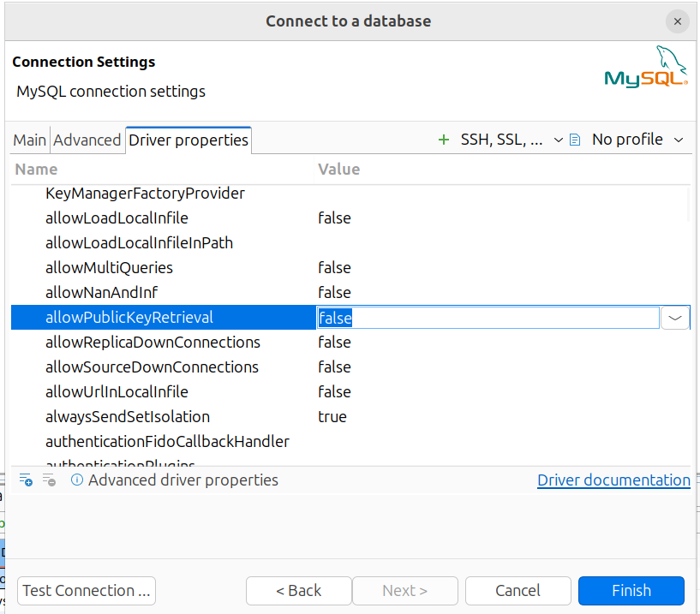Image resolution: width=700 pixels, height=614 pixels.
Task: Close the Connect to a database dialog
Action: click(677, 21)
